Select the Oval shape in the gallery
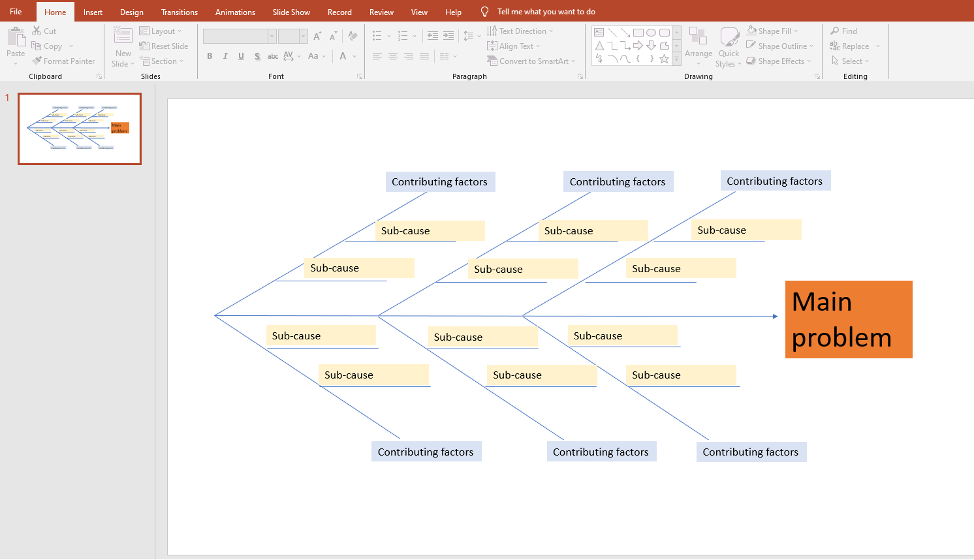 click(x=652, y=32)
